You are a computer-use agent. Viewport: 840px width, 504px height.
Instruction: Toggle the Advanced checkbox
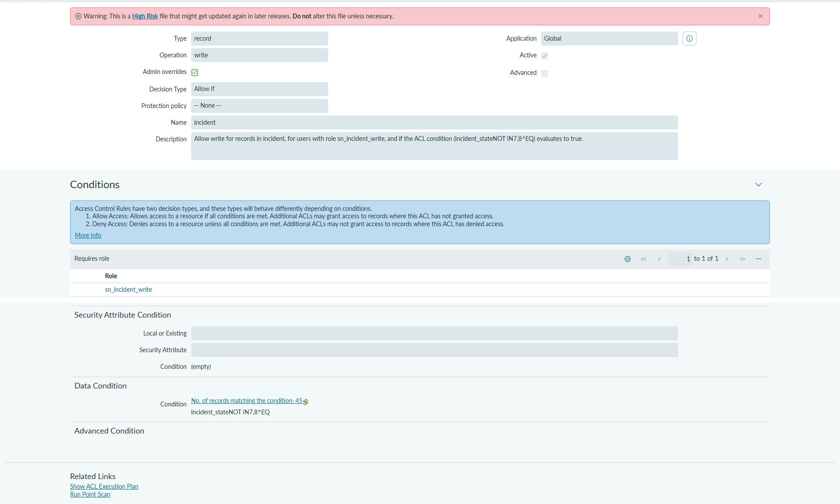point(545,73)
